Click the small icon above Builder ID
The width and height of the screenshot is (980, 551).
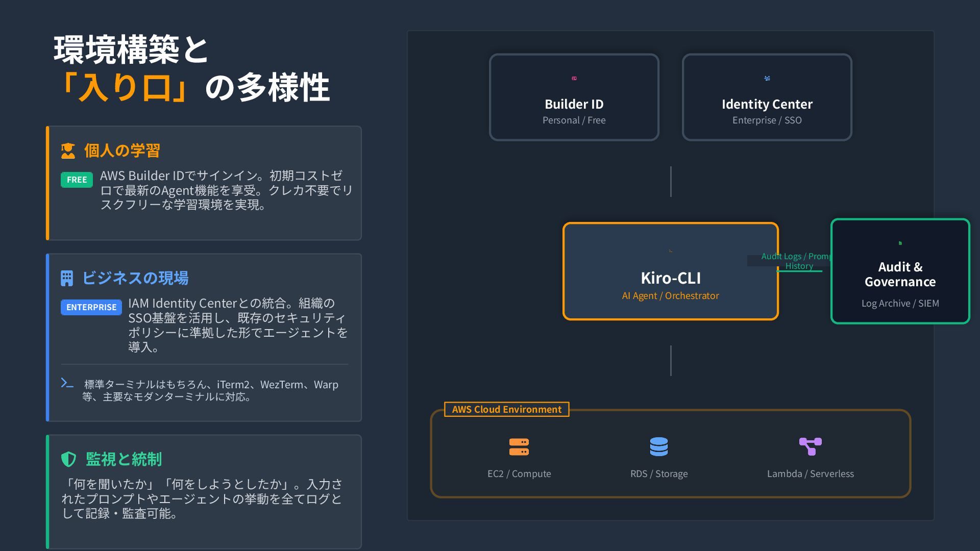pyautogui.click(x=574, y=79)
